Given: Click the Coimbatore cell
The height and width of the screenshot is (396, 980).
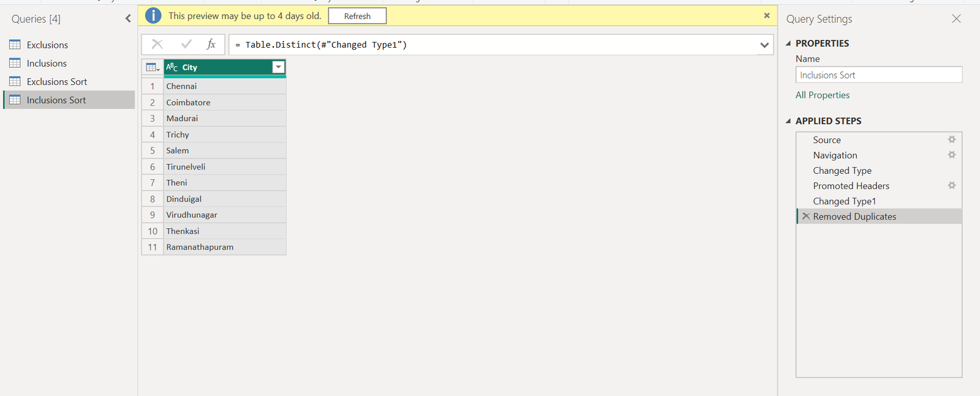Looking at the screenshot, I should [x=225, y=102].
